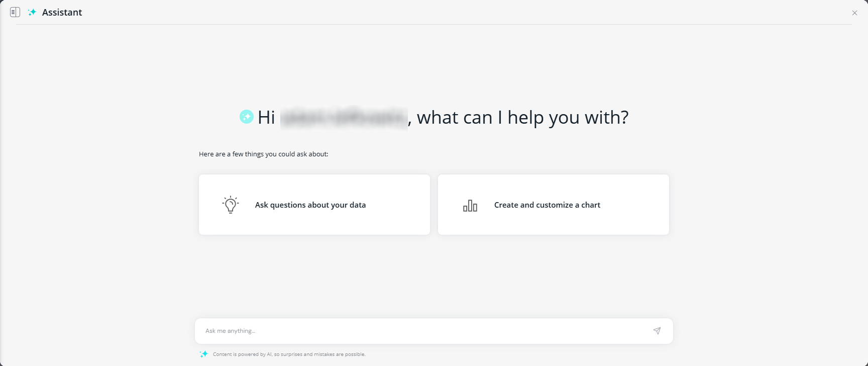Click the sparkle icon beside AI disclaimer
This screenshot has height=366, width=868.
(204, 354)
